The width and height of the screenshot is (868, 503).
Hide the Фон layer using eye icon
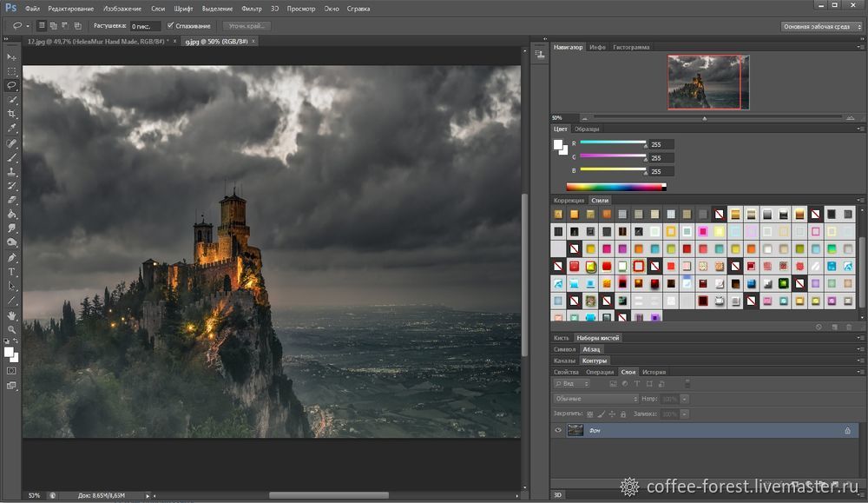pos(558,430)
